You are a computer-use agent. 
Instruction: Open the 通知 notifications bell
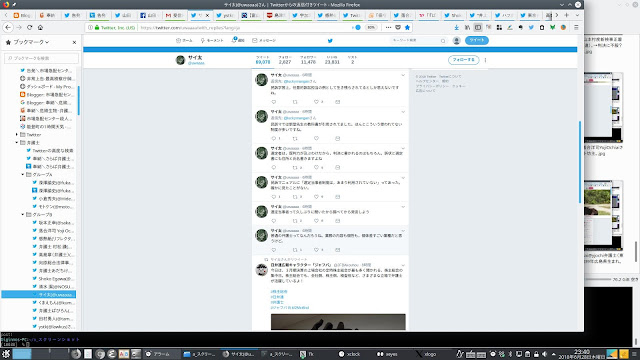[238, 40]
